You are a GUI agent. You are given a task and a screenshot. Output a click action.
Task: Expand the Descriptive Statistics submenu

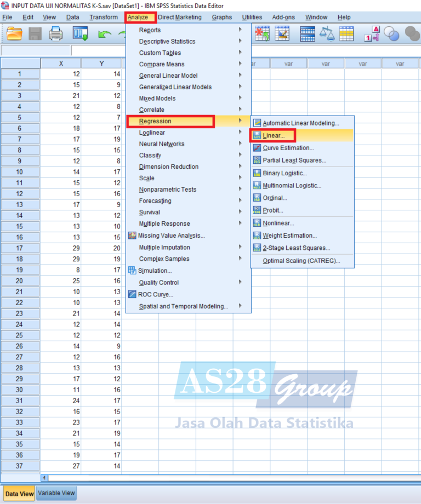tap(167, 42)
